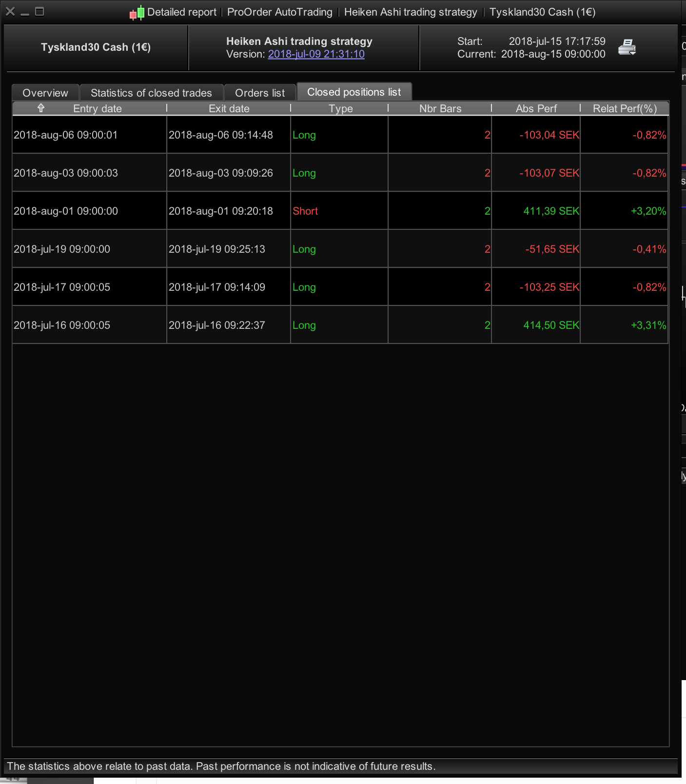Click the past performance disclaimer text
Image resolution: width=686 pixels, height=784 pixels.
pos(221,766)
